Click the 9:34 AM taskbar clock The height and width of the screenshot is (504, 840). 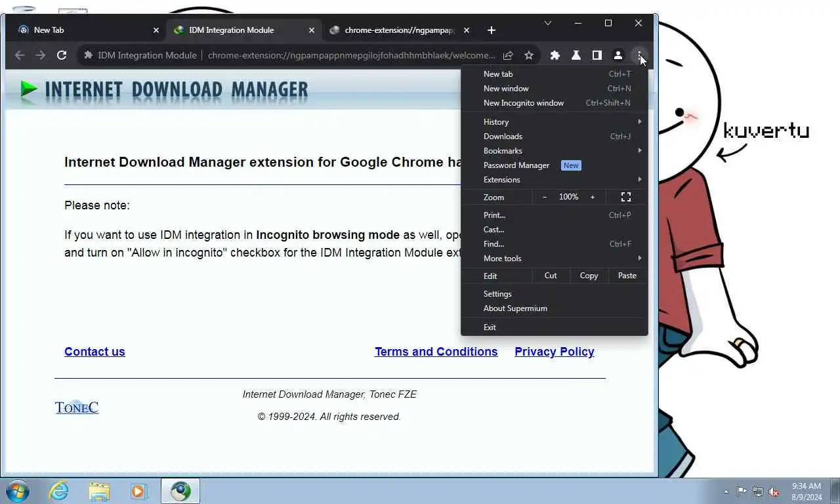(x=807, y=492)
